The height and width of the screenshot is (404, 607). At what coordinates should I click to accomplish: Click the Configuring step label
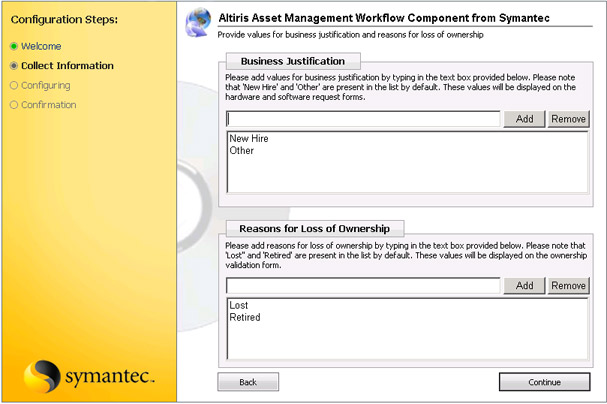tap(46, 86)
